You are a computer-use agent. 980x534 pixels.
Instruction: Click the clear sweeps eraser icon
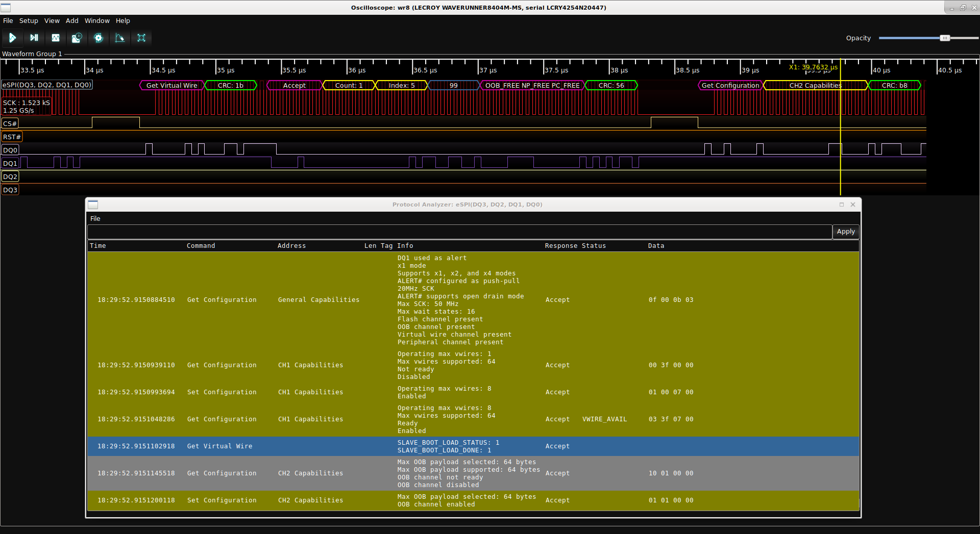[120, 38]
